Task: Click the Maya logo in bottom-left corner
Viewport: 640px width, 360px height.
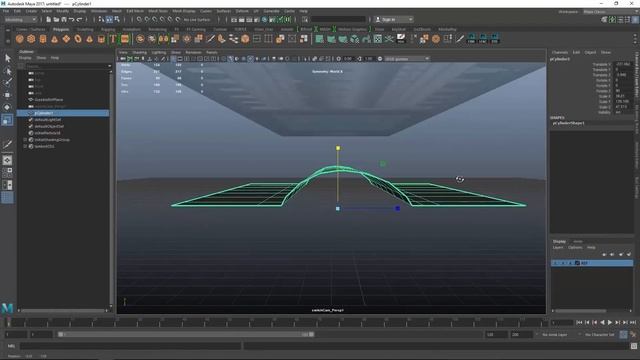Action: click(x=7, y=308)
